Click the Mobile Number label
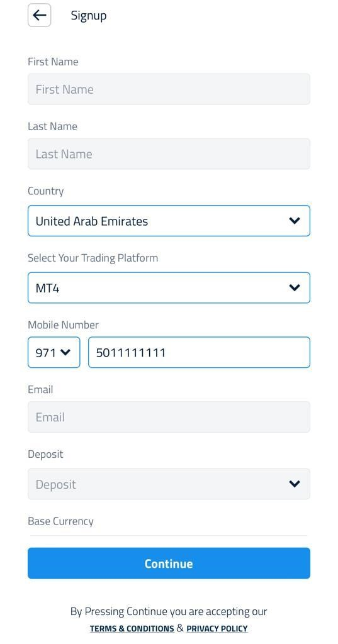 click(64, 325)
